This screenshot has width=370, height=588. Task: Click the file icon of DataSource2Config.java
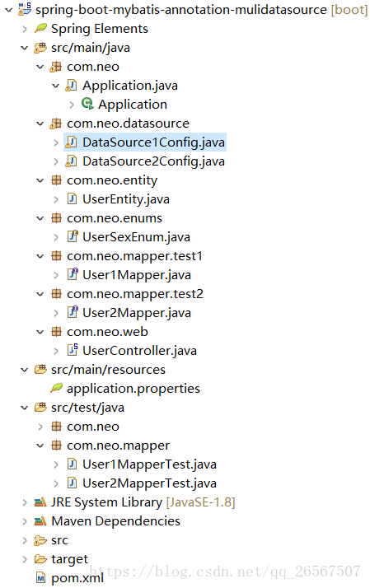click(x=72, y=161)
